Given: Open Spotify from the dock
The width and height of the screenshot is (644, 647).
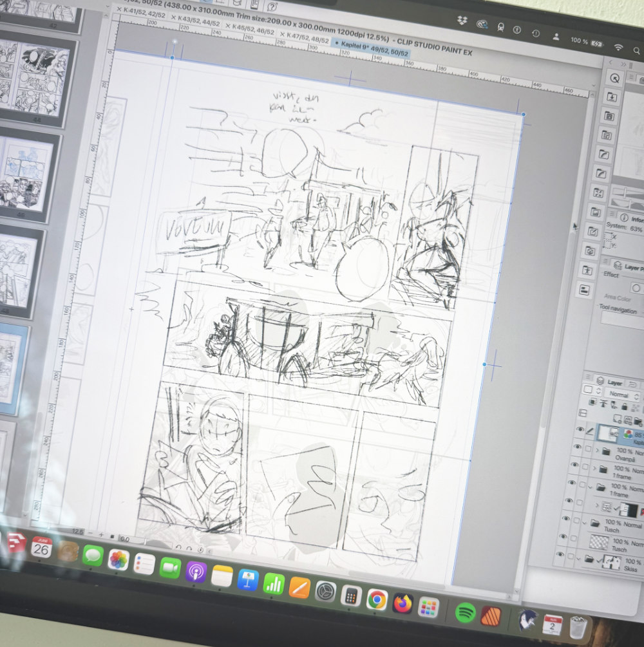Looking at the screenshot, I should [465, 612].
